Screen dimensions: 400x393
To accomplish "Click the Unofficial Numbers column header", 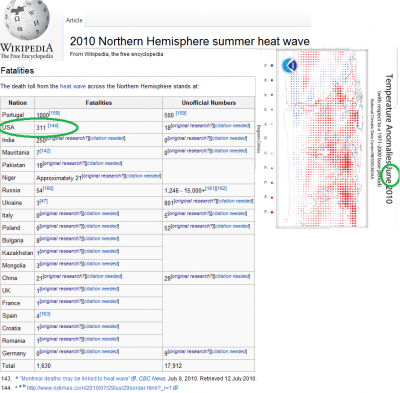I will click(209, 103).
